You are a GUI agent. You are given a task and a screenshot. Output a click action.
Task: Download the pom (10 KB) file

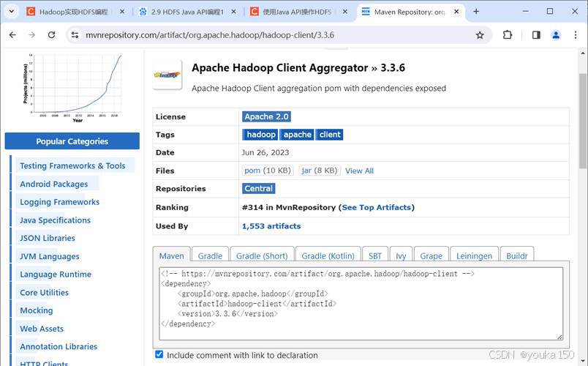(x=268, y=171)
